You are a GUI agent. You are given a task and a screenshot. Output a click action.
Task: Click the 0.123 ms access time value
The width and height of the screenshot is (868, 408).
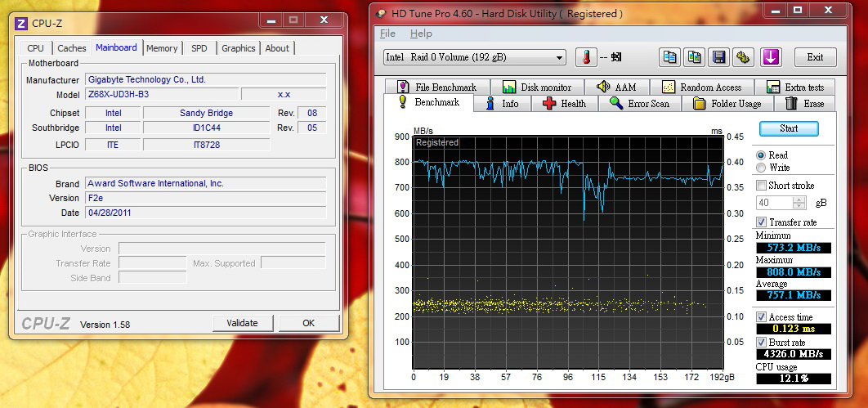pos(794,329)
